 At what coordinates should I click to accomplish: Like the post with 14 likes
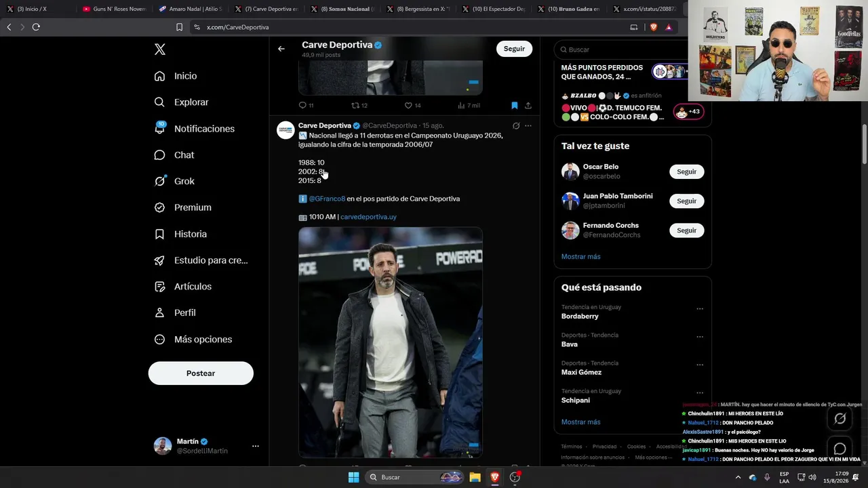click(x=413, y=106)
